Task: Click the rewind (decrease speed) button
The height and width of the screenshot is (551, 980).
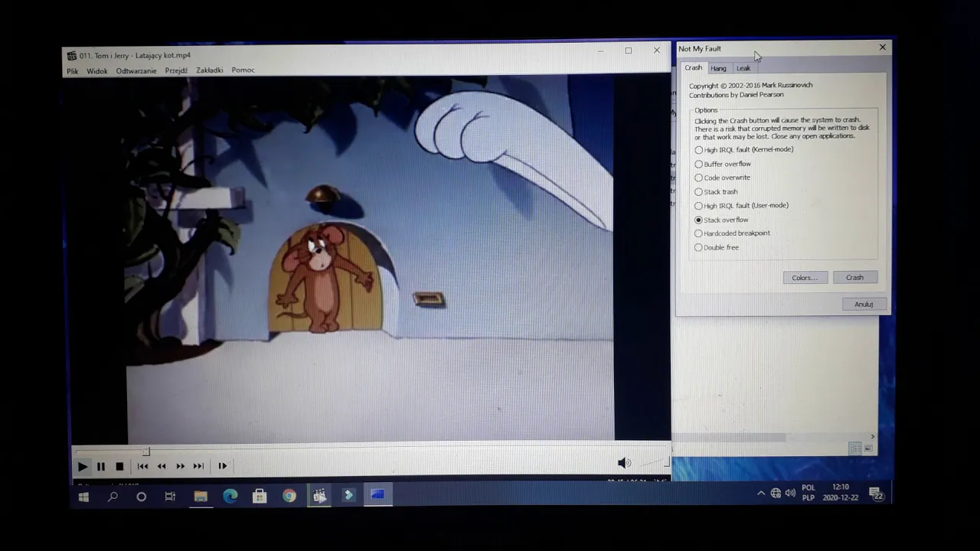Action: (x=162, y=466)
